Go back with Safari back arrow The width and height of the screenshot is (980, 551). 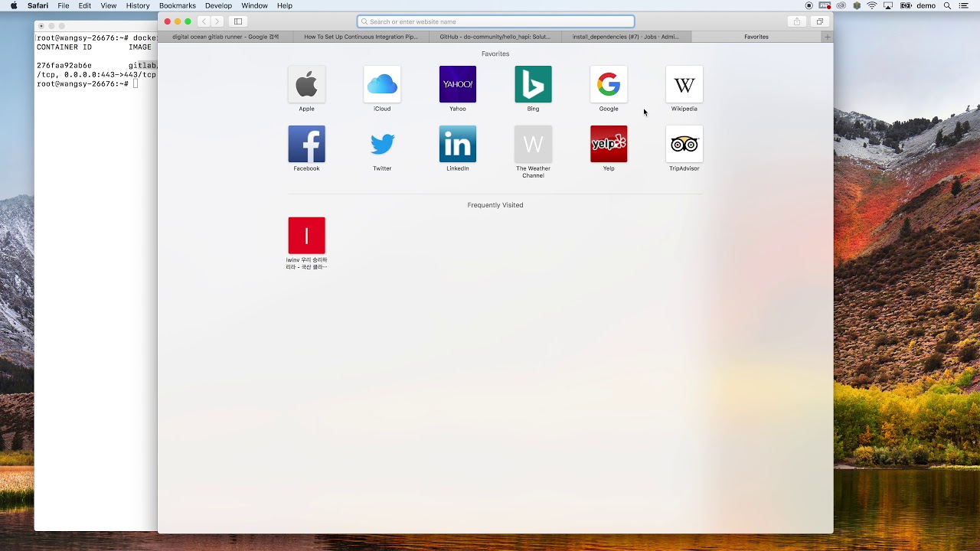coord(204,21)
